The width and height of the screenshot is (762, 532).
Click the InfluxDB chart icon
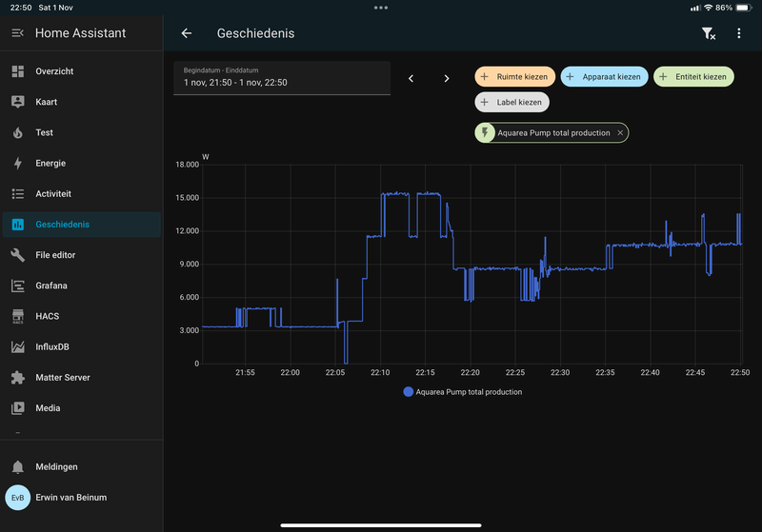click(17, 347)
